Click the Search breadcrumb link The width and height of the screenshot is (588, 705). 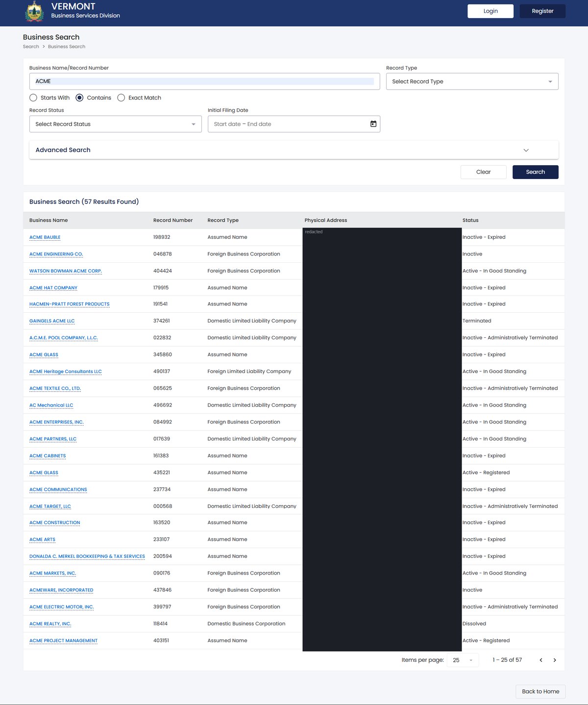coord(31,47)
